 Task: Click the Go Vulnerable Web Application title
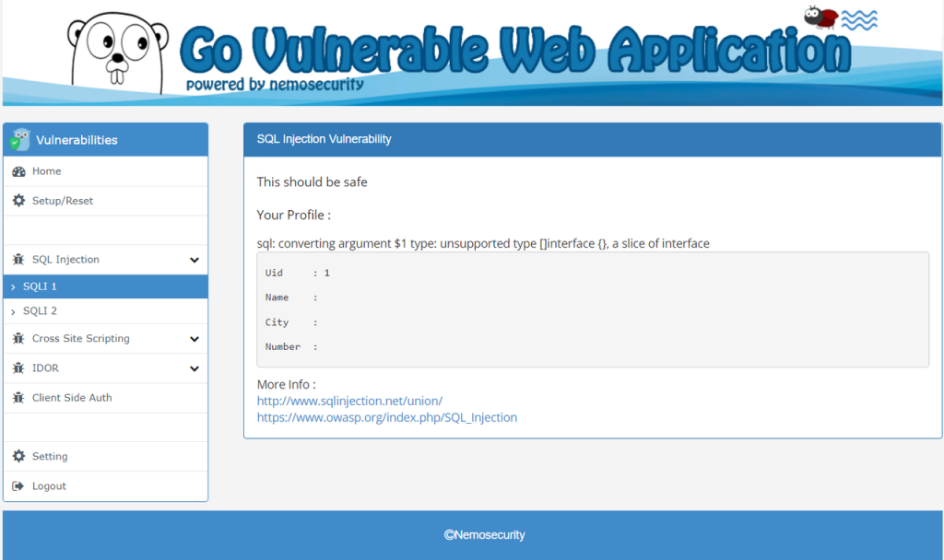tap(516, 50)
